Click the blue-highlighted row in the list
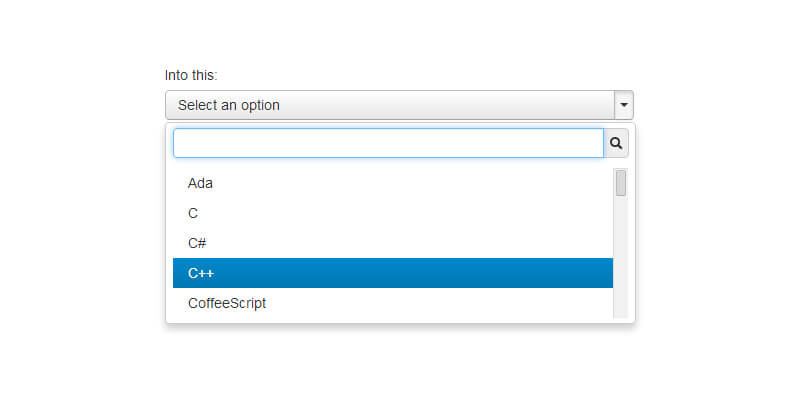The width and height of the screenshot is (800, 400). (x=392, y=273)
